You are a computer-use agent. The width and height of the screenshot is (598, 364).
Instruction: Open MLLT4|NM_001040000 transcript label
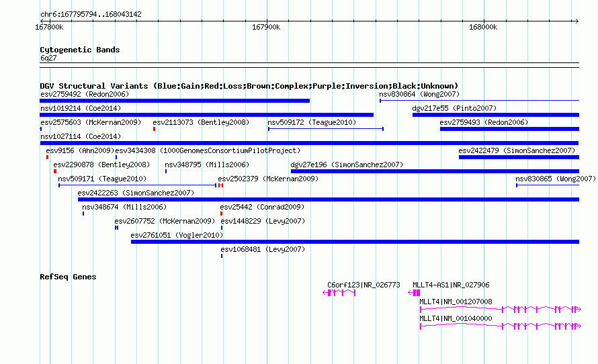pos(456,318)
